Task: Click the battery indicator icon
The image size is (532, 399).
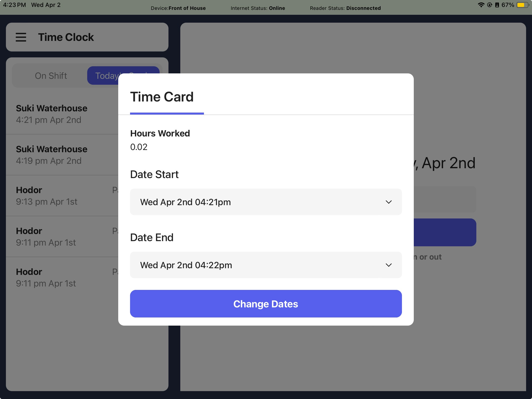Action: click(522, 5)
